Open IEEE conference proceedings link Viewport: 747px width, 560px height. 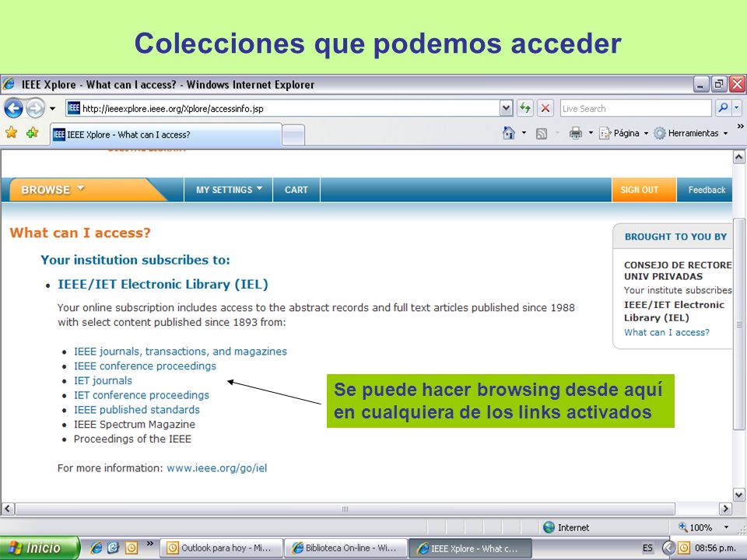(x=145, y=366)
